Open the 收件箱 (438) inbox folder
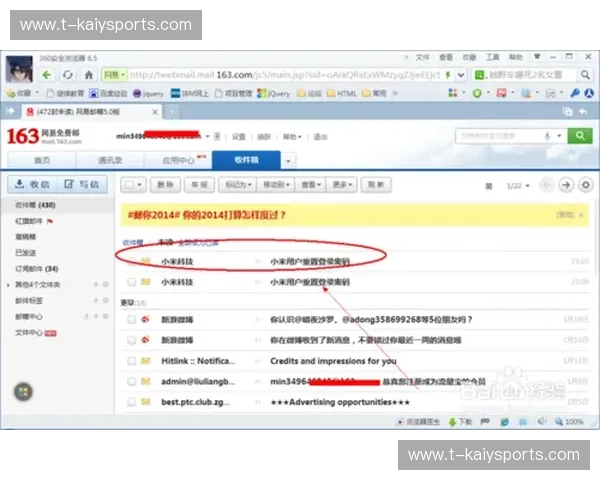The height and width of the screenshot is (480, 600). tap(35, 205)
